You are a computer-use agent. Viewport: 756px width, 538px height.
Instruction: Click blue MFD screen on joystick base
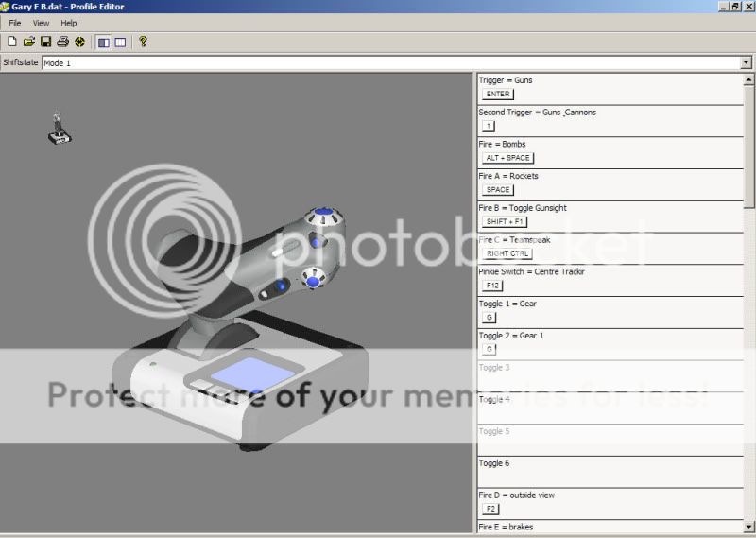click(x=252, y=373)
